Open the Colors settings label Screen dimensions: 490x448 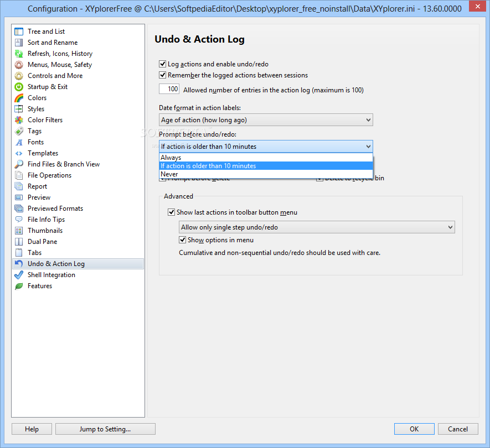[37, 98]
